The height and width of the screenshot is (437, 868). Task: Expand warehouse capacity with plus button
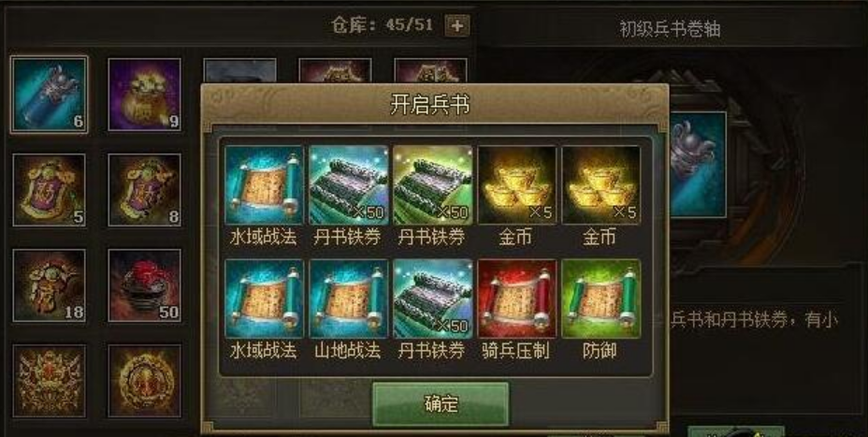point(457,25)
